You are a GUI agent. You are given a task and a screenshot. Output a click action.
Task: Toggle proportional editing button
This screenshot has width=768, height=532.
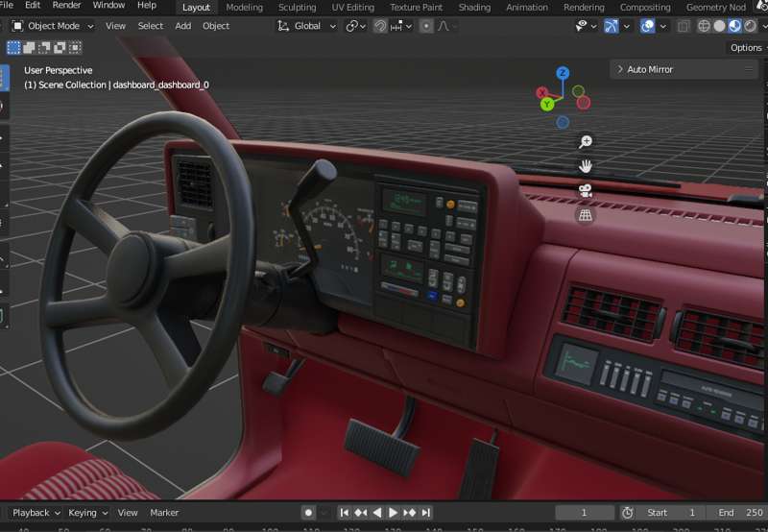[x=426, y=26]
